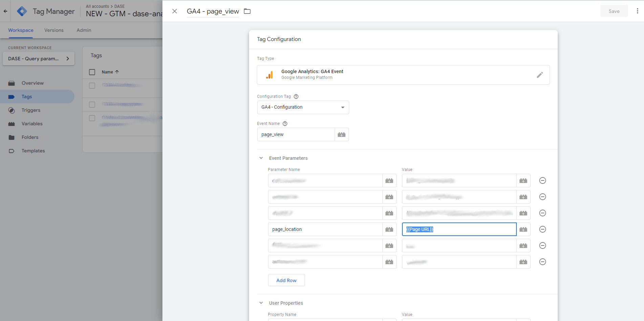Open Templates in the sidebar
The height and width of the screenshot is (321, 644).
coord(37,151)
